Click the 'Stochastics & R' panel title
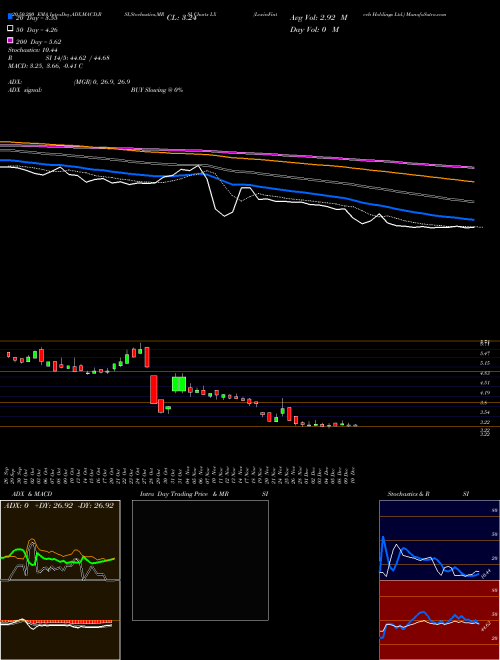The width and height of the screenshot is (500, 660). (x=408, y=494)
